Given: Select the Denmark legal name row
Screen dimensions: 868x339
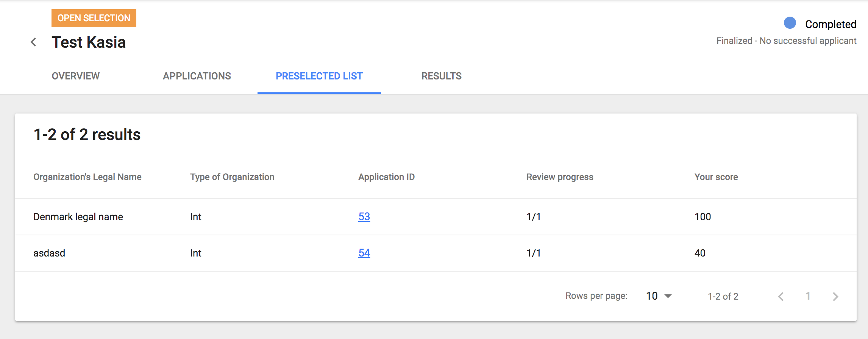Looking at the screenshot, I should pos(78,217).
